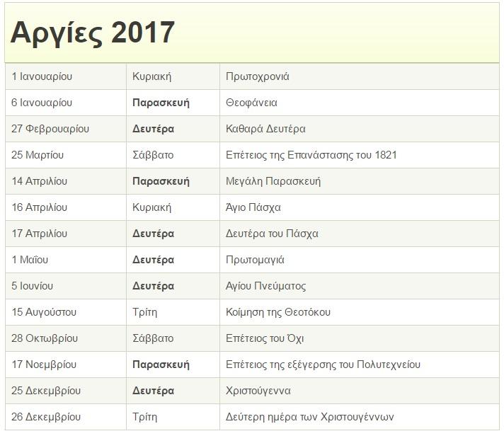Select the '6 Ιανουαρίου' date cell

(x=42, y=103)
